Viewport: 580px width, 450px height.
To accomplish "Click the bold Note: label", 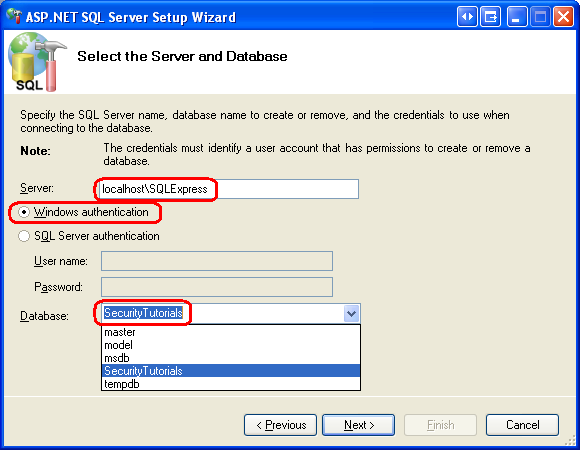I will tap(35, 151).
